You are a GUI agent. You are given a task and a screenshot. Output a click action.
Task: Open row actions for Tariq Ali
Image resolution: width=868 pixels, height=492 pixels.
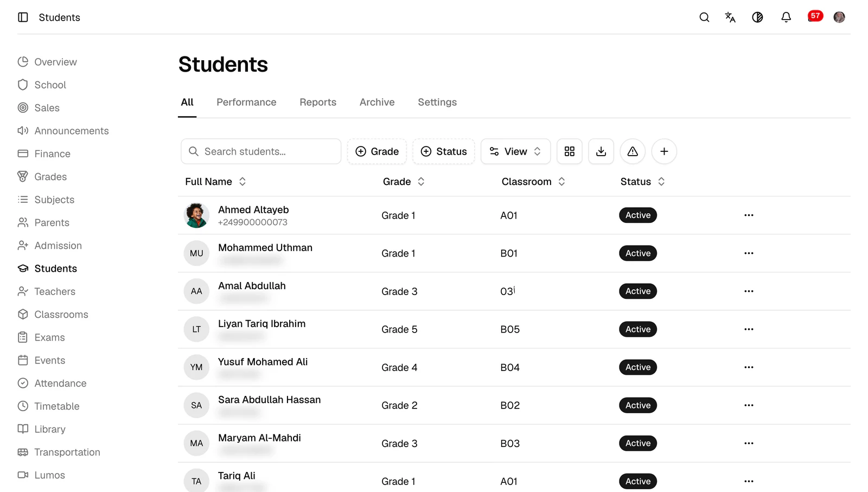(749, 481)
